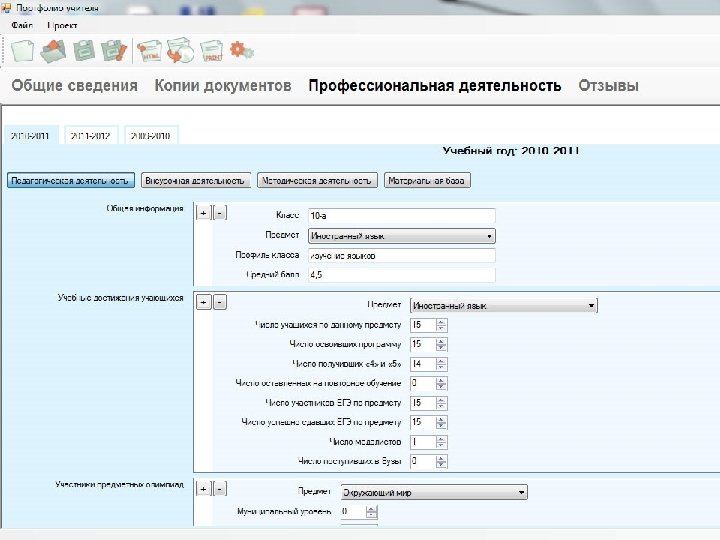The image size is (720, 540).
Task: Click the Методическая деятельность button
Action: pyautogui.click(x=317, y=180)
